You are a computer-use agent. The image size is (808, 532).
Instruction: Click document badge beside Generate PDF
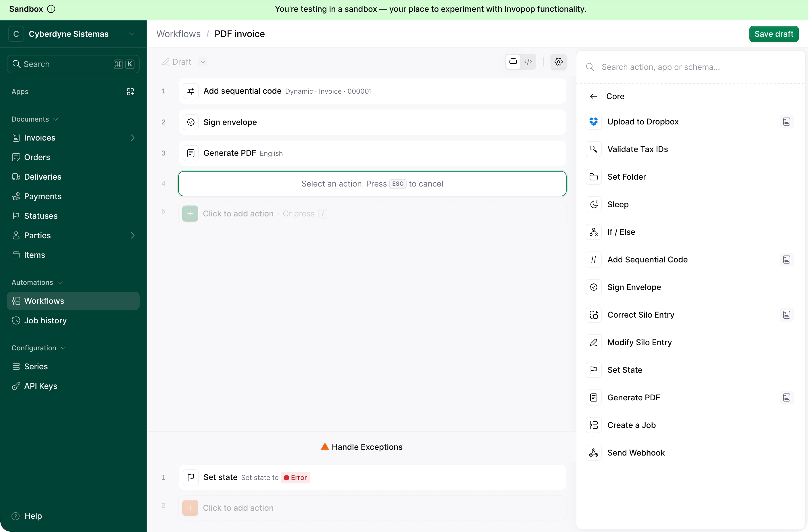787,397
